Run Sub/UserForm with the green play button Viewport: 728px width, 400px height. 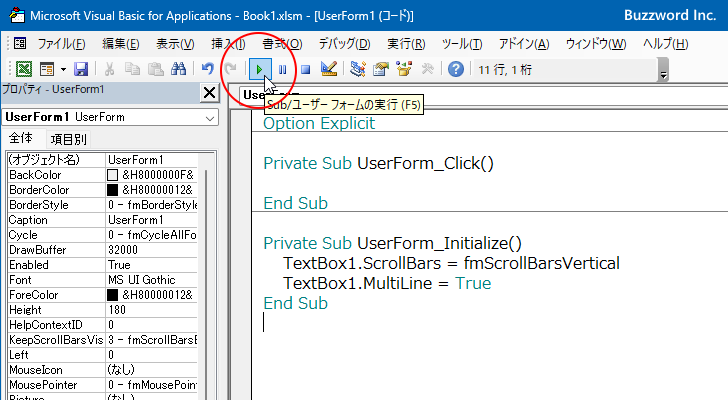260,70
